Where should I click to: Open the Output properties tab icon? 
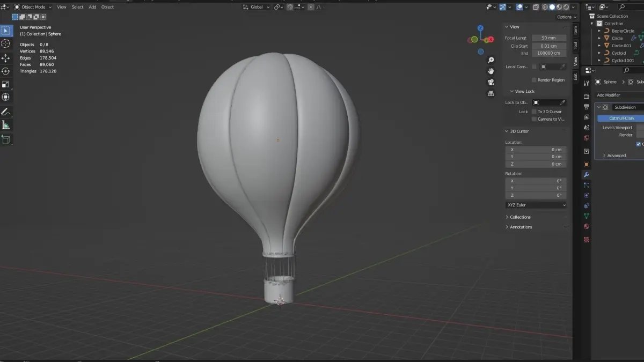pos(587,107)
